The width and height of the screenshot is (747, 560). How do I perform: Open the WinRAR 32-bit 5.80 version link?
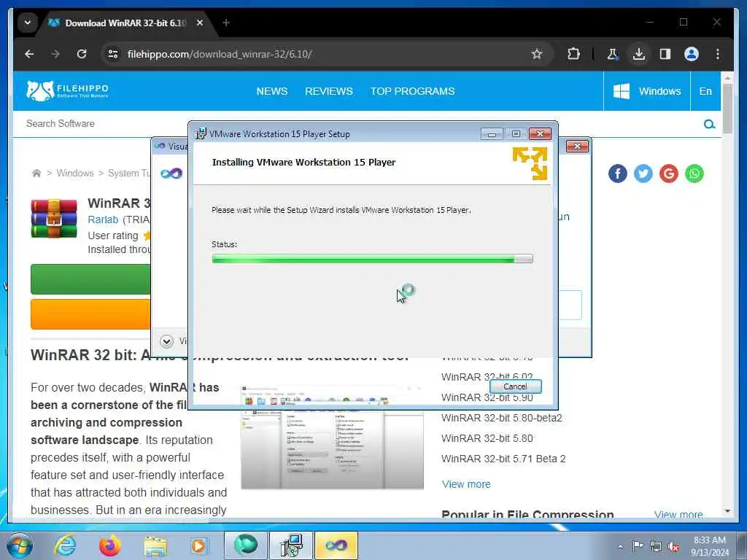click(x=487, y=438)
